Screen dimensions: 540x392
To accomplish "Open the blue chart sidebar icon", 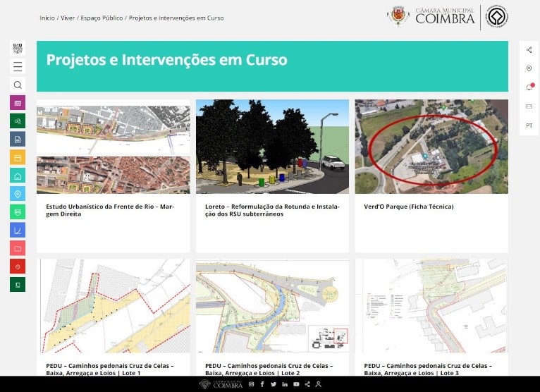I will point(18,230).
